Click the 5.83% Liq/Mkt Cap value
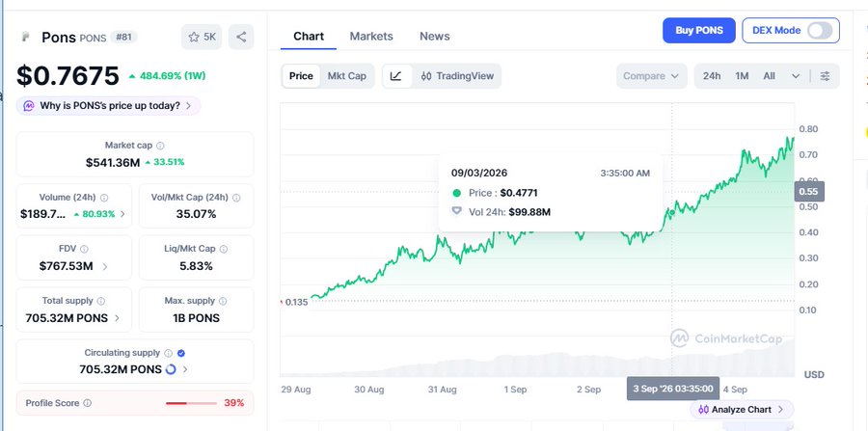 click(196, 266)
